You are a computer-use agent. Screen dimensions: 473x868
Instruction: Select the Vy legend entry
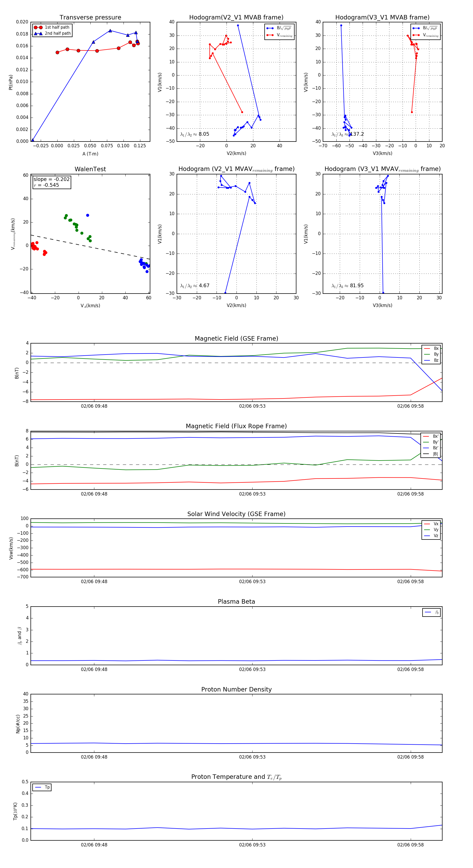pos(431,530)
